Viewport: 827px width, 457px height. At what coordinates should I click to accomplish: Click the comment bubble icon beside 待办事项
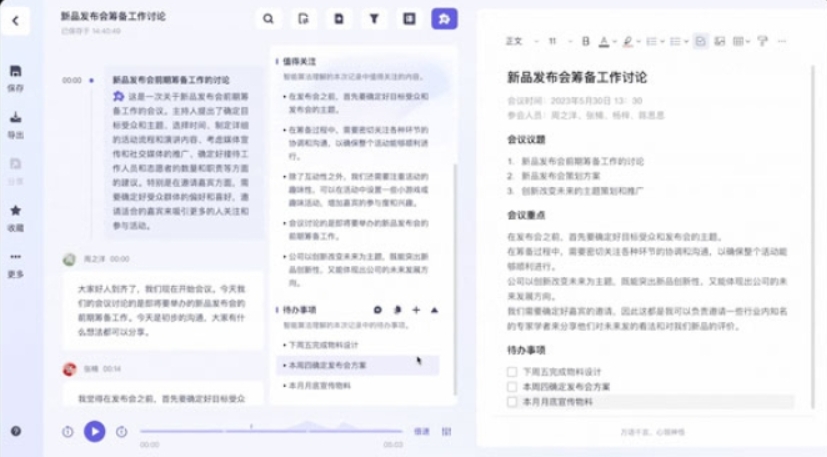378,310
